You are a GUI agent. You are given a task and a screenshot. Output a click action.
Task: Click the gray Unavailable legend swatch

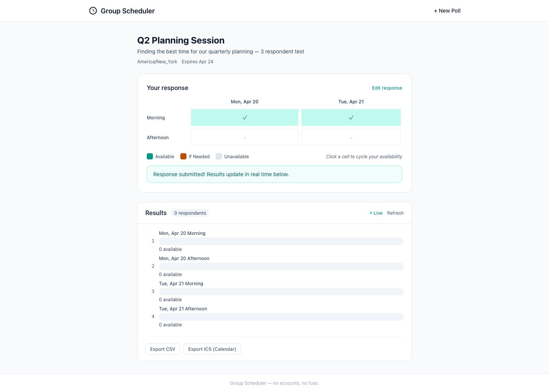click(x=219, y=156)
